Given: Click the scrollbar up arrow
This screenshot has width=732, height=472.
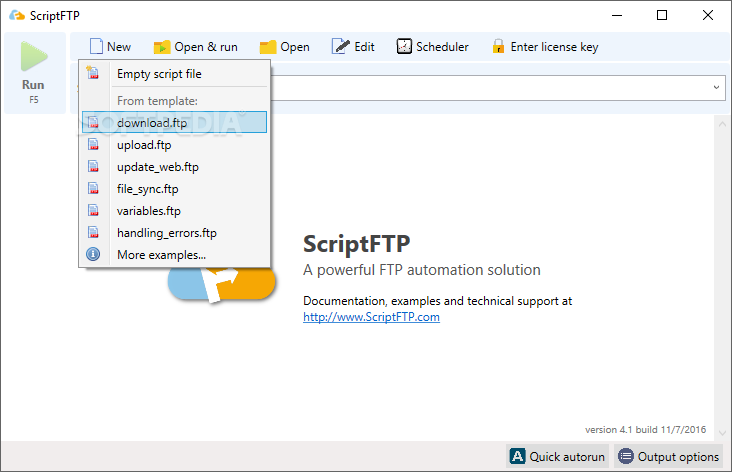Looking at the screenshot, I should click(722, 124).
